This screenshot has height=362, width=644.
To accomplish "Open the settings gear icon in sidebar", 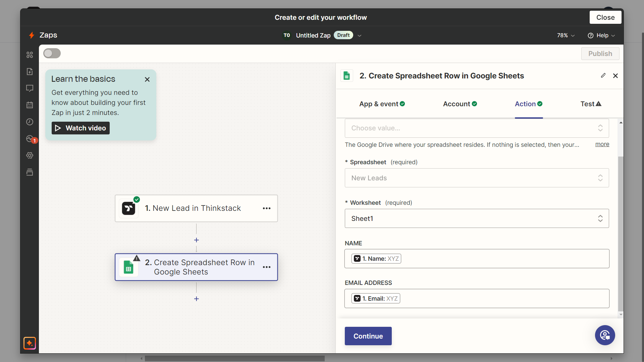I will tap(30, 155).
